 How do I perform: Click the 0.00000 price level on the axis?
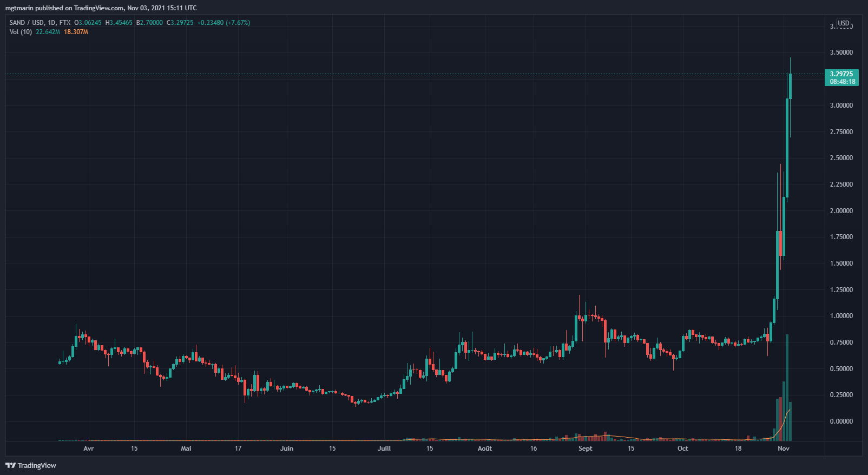tap(841, 421)
